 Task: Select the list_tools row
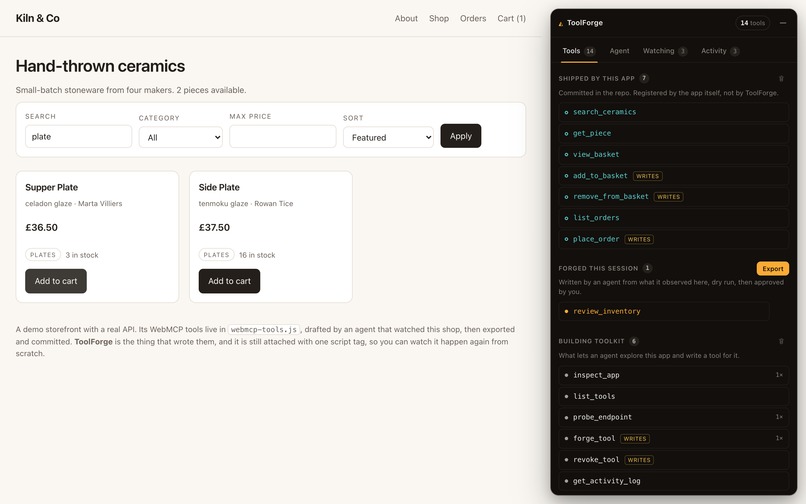tap(673, 396)
